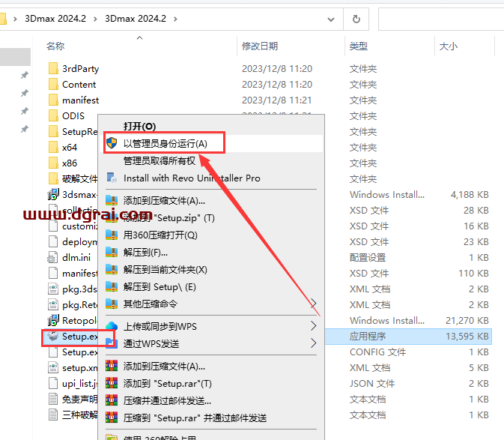Screen dimensions: 504x440
Task: Click the 配置设置 type cell
Action: [x=368, y=258]
